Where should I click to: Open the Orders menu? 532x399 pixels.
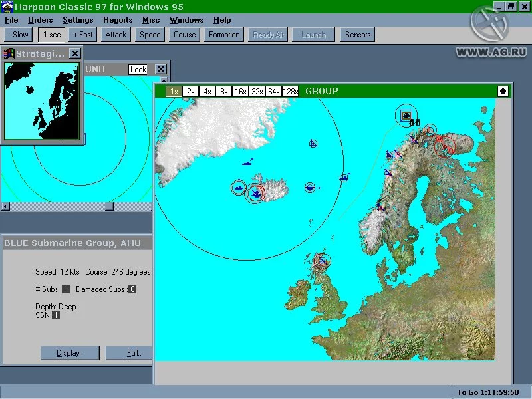pyautogui.click(x=41, y=20)
